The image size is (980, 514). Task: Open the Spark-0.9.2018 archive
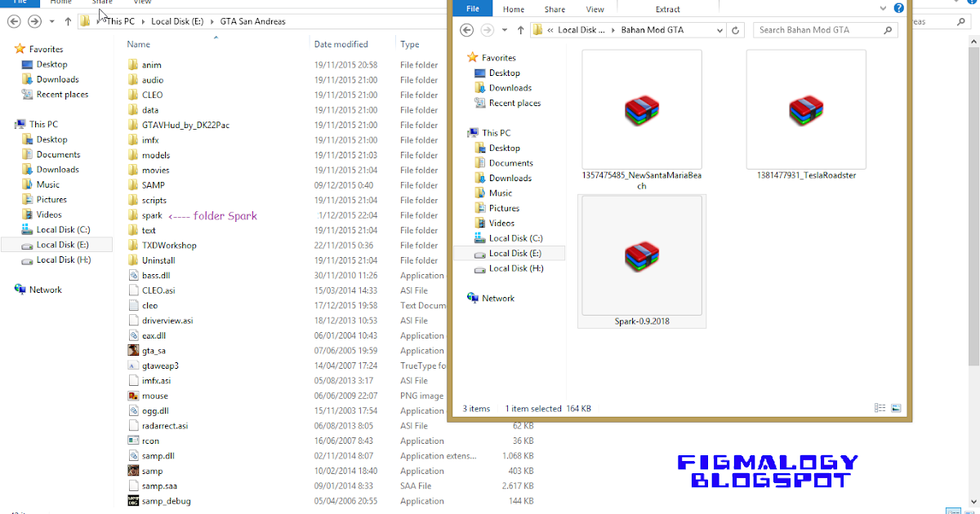(x=642, y=261)
